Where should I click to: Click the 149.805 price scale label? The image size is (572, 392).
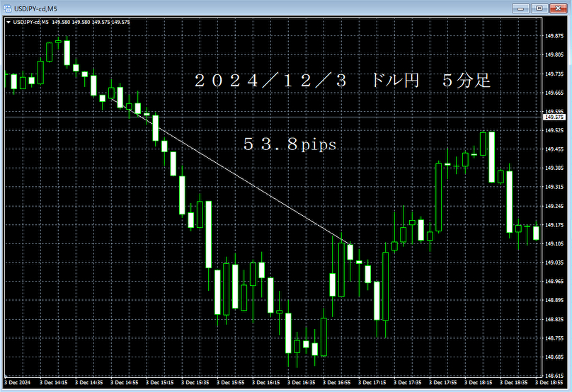click(554, 54)
